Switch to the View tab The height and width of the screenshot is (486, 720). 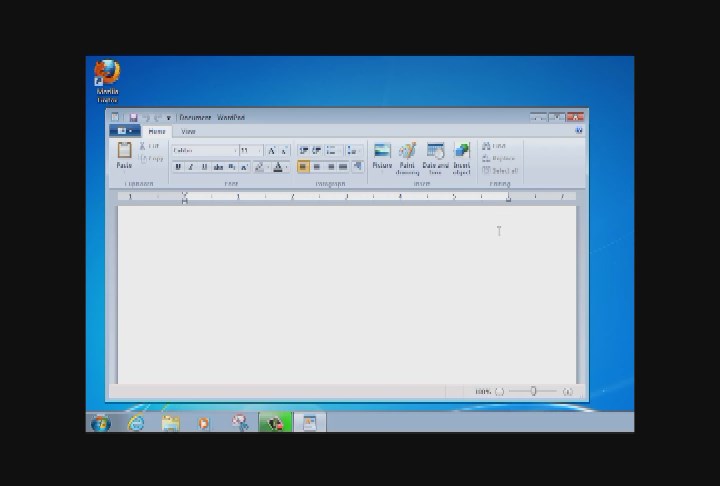click(x=188, y=131)
